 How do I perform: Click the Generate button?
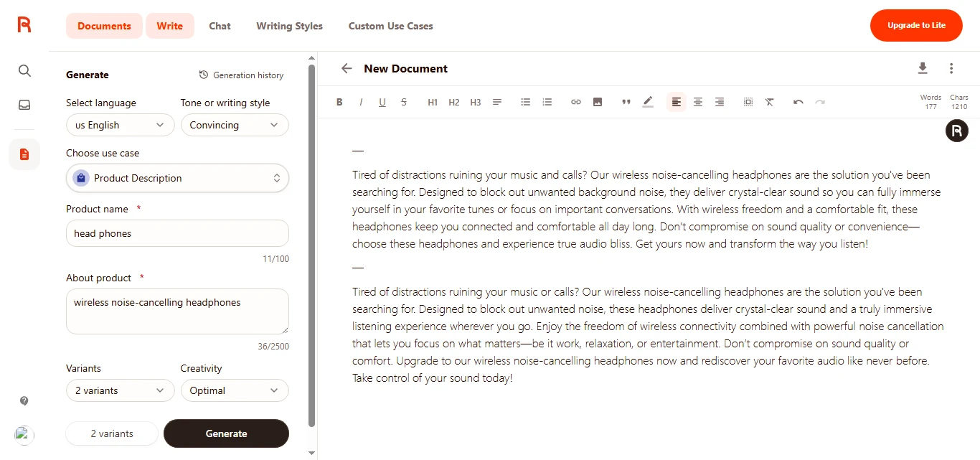point(226,433)
